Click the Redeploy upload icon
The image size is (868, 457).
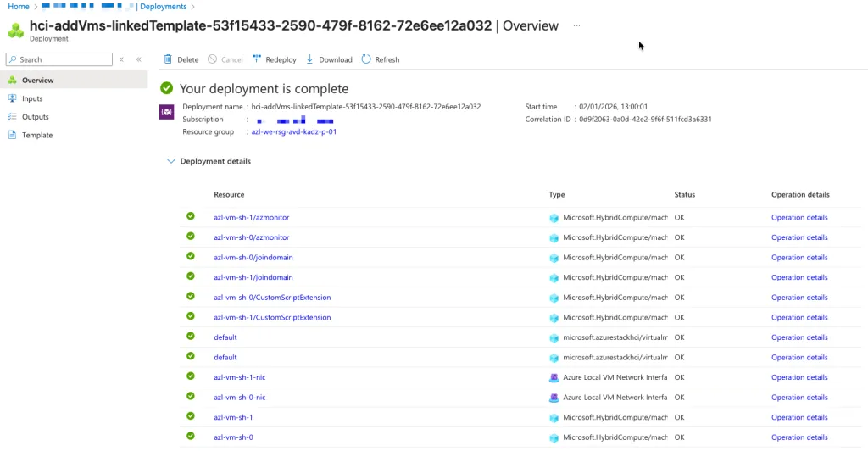257,59
